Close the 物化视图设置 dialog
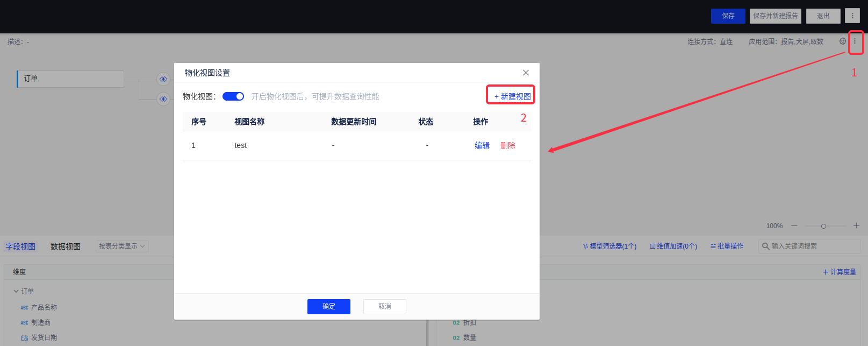The height and width of the screenshot is (346, 868). [526, 73]
